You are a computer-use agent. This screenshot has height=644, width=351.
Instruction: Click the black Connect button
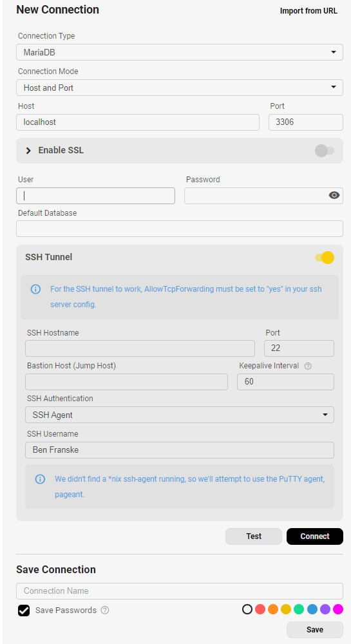pos(315,536)
